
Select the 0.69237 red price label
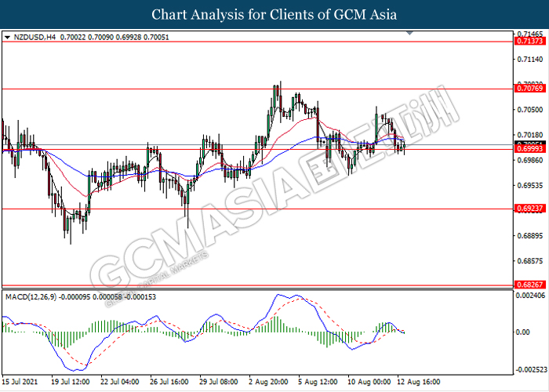(x=530, y=209)
